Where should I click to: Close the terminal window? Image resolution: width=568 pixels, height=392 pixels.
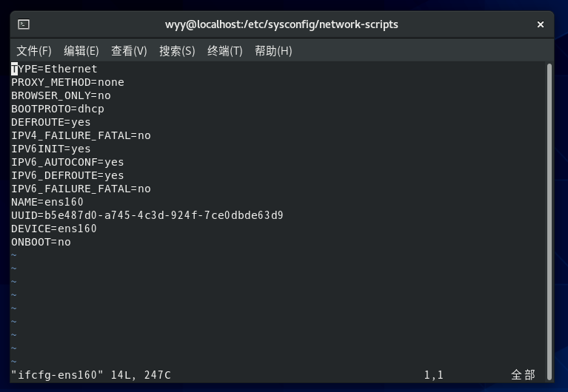tap(541, 24)
